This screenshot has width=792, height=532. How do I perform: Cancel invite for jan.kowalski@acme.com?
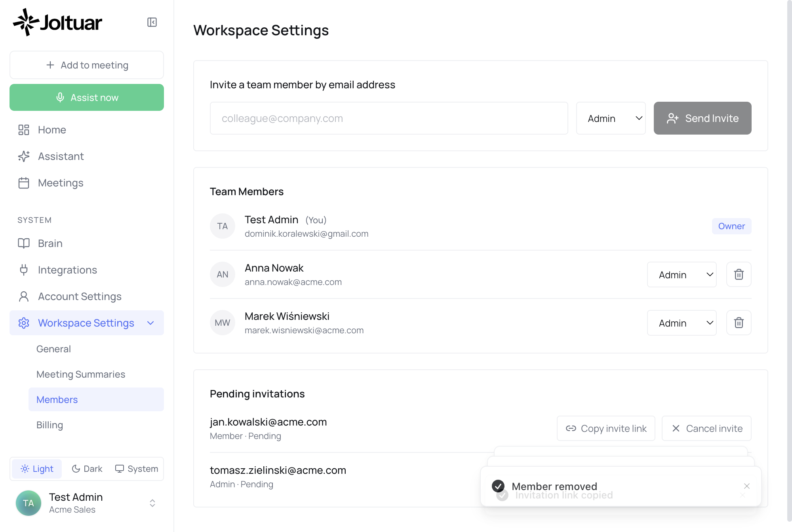click(706, 428)
